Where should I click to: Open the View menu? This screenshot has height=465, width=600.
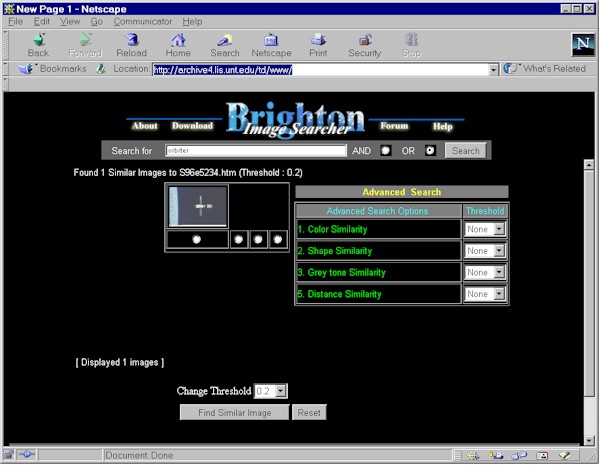[70, 21]
